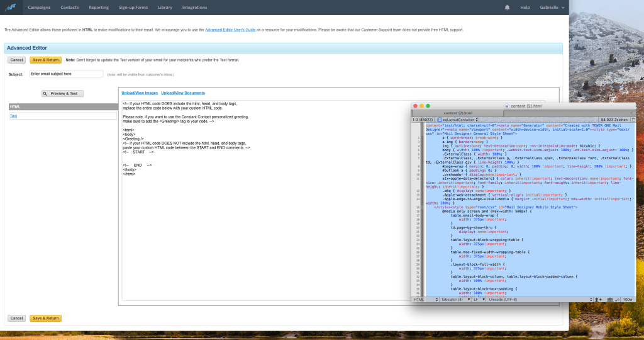Click the document icon beside the window title
Screen dimensions: 644x340
tap(507, 106)
